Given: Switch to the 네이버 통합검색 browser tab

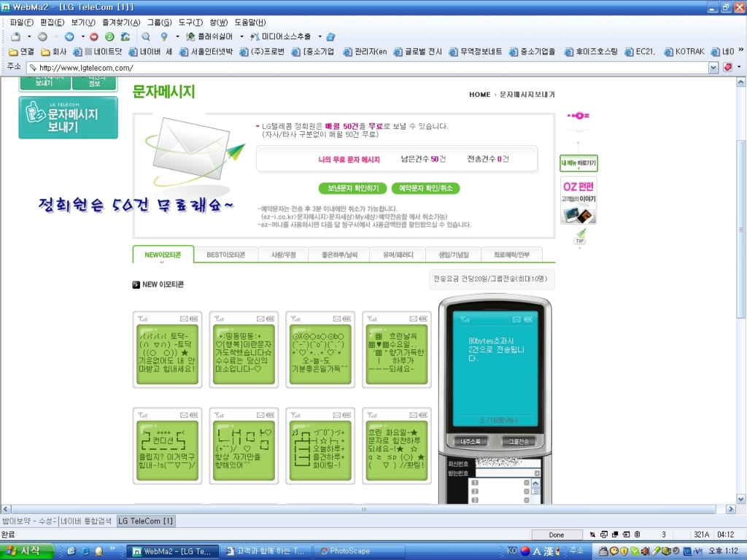Looking at the screenshot, I should click(x=86, y=521).
